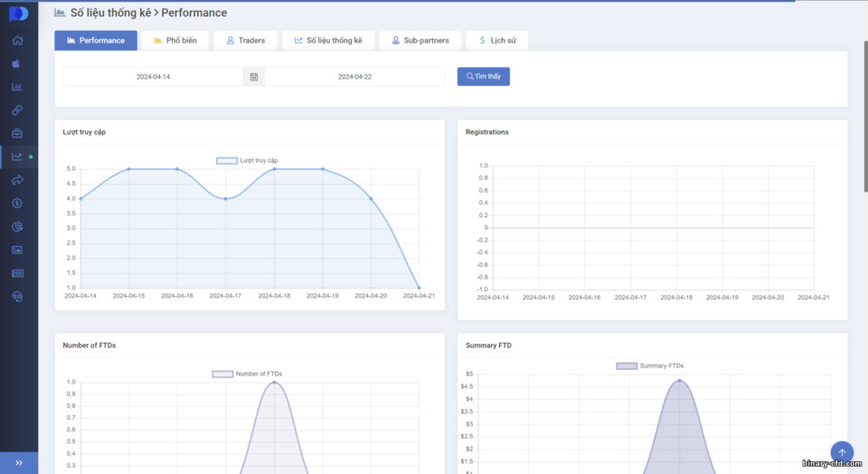Click the Apple icon in sidebar
The height and width of the screenshot is (474, 868).
16,63
